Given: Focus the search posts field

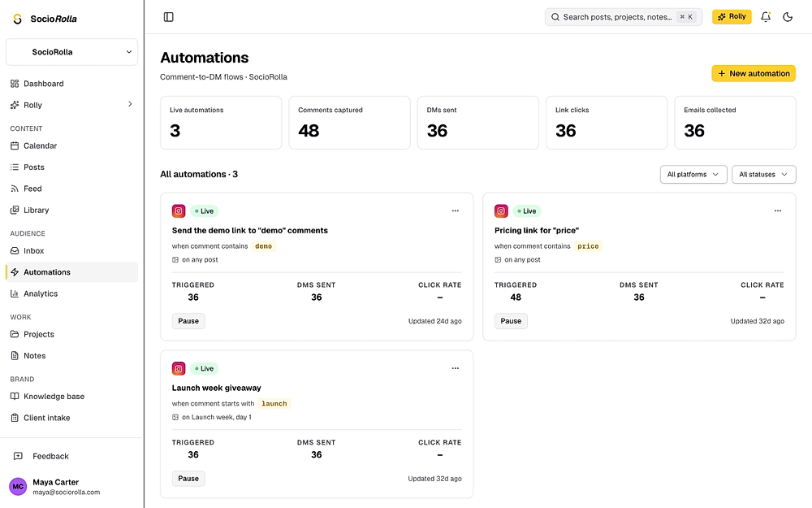Looking at the screenshot, I should click(624, 17).
